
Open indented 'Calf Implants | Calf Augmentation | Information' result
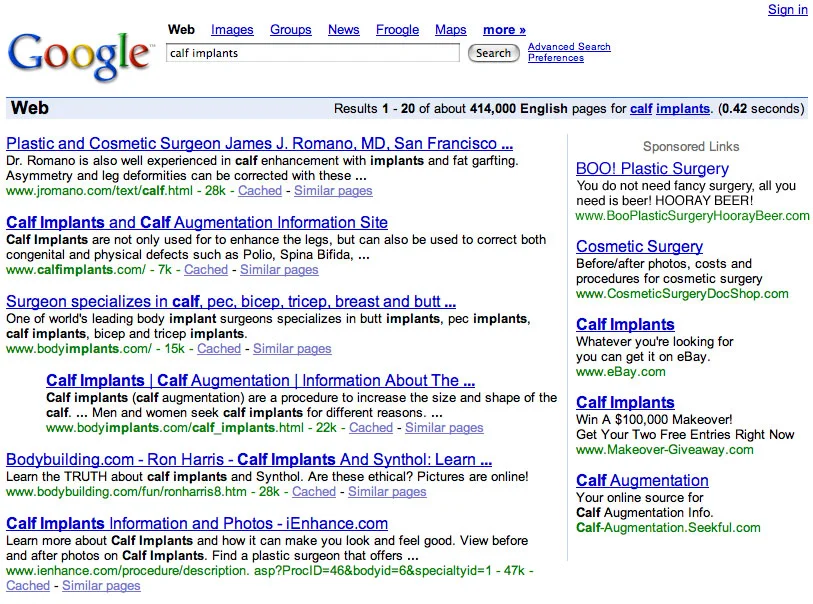click(x=260, y=381)
